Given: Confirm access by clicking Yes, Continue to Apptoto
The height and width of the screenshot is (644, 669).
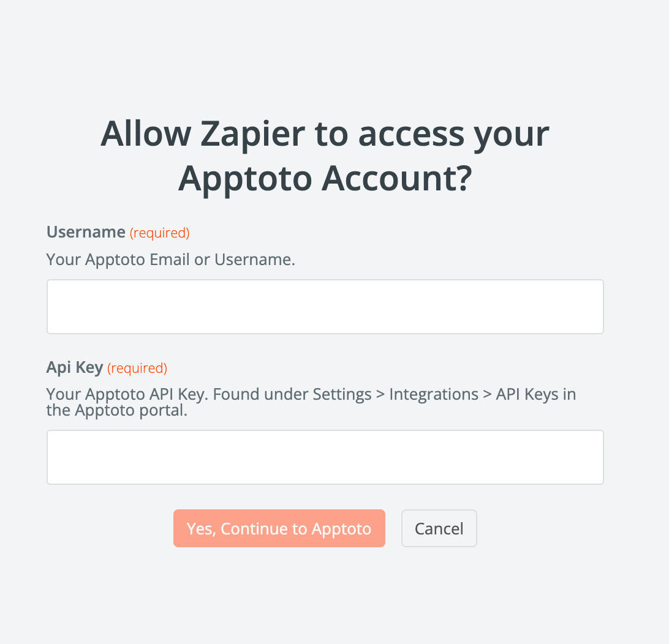Looking at the screenshot, I should [x=279, y=528].
